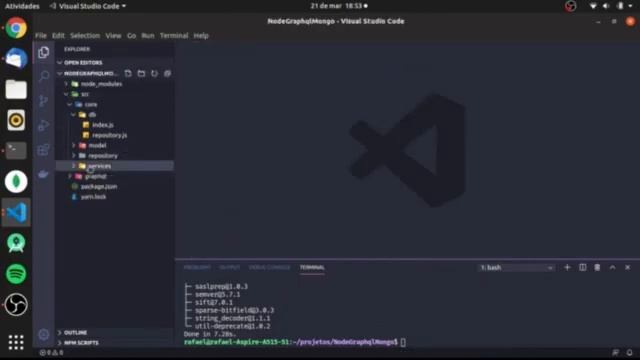Select the bash terminal dropdown

pos(516,268)
